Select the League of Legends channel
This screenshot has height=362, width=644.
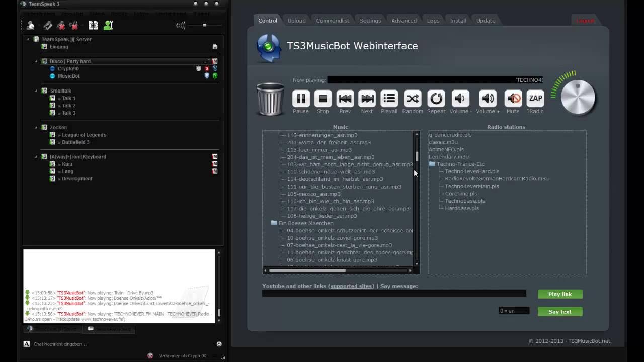pos(84,135)
